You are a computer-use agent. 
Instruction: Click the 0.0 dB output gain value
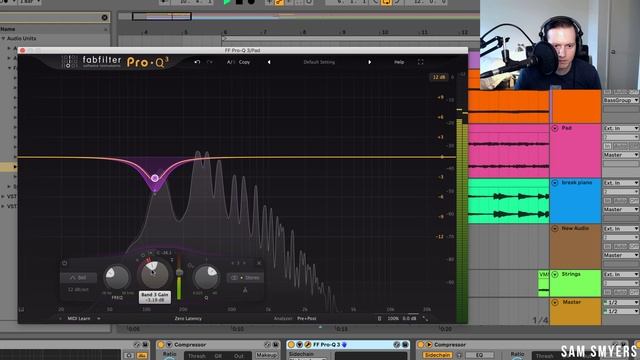(409, 318)
